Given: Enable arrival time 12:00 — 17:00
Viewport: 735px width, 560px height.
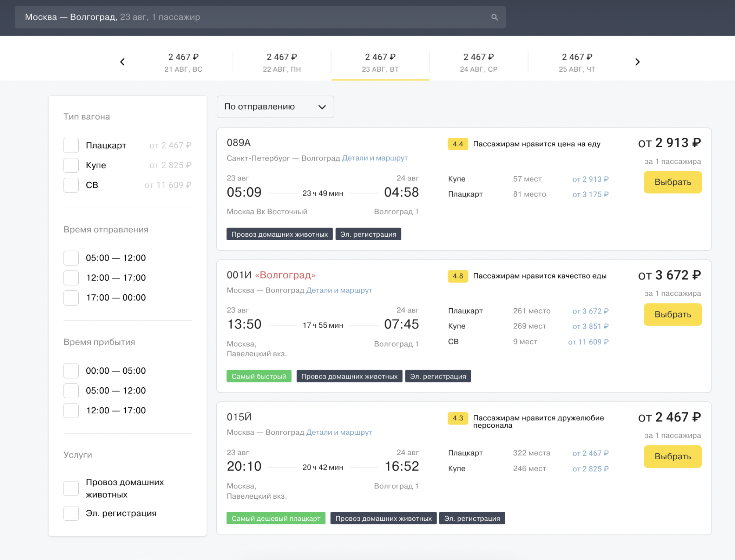Looking at the screenshot, I should (71, 410).
